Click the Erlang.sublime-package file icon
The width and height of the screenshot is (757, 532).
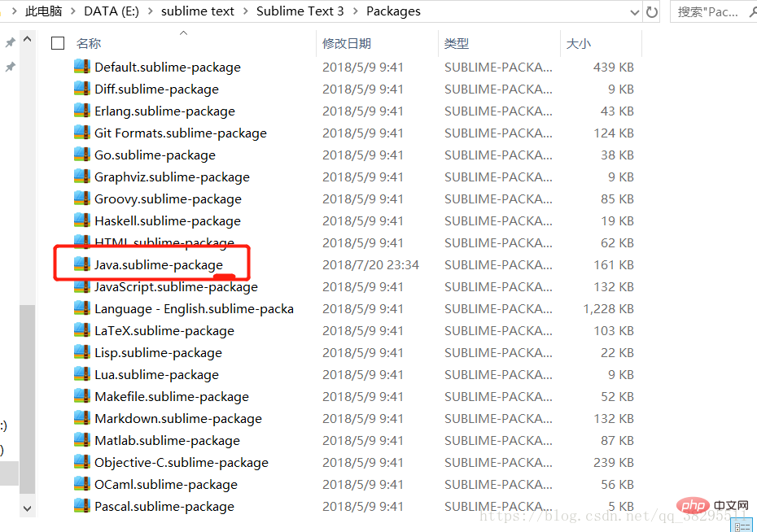point(82,111)
